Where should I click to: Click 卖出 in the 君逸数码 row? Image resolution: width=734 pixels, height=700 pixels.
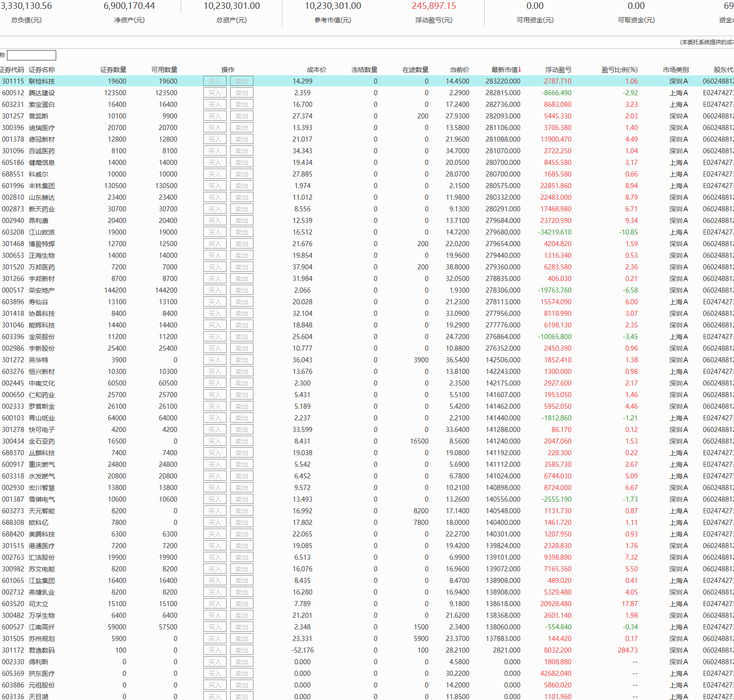(242, 650)
